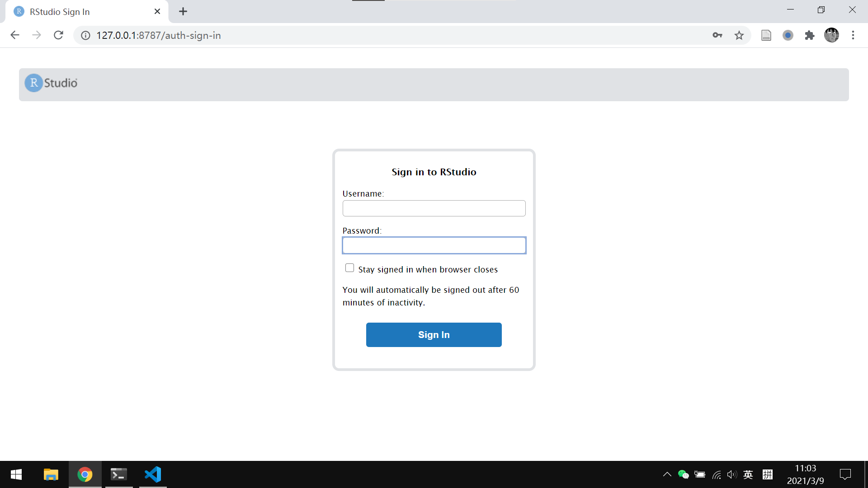The image size is (868, 488).
Task: Switch input language indicator 英
Action: coord(748,474)
